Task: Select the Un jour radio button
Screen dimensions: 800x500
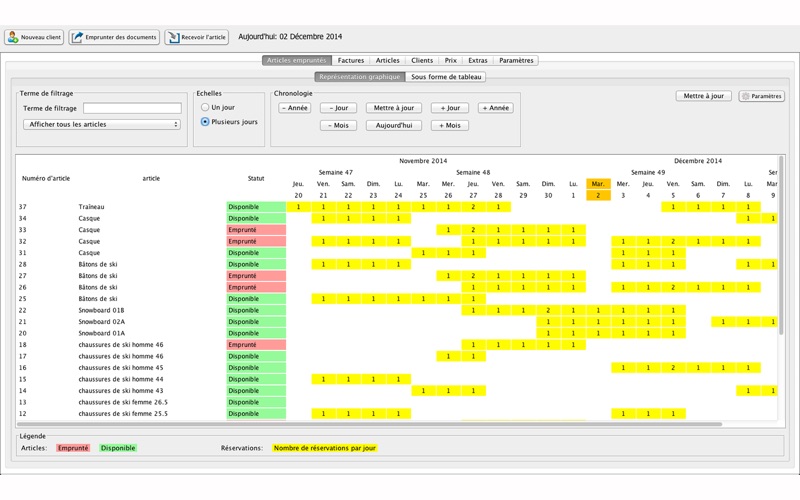Action: click(205, 107)
